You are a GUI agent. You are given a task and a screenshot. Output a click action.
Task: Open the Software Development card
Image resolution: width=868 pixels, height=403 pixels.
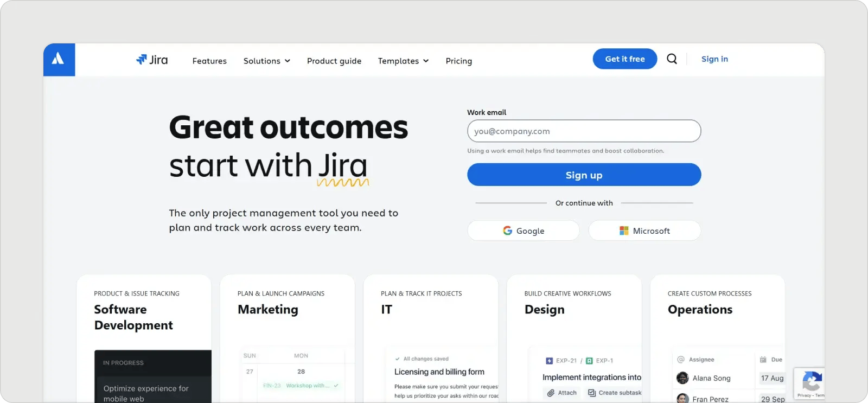pos(144,338)
